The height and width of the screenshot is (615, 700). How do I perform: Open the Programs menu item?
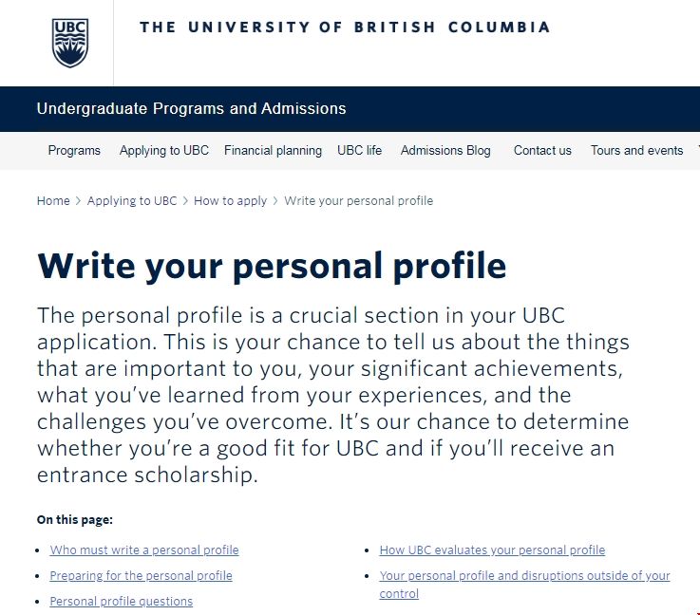74,151
